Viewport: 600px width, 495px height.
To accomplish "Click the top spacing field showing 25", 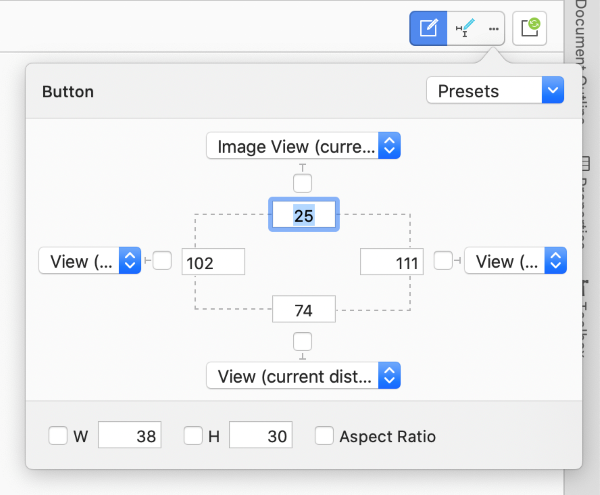I will [x=303, y=215].
